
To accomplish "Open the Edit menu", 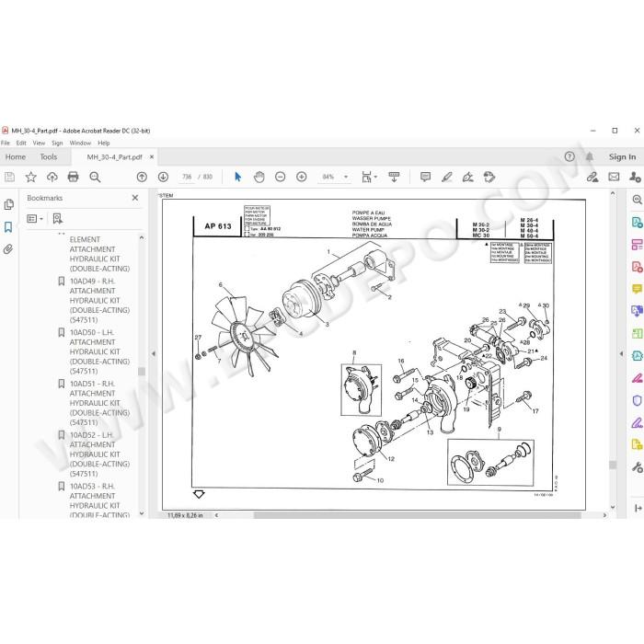I will 21,143.
